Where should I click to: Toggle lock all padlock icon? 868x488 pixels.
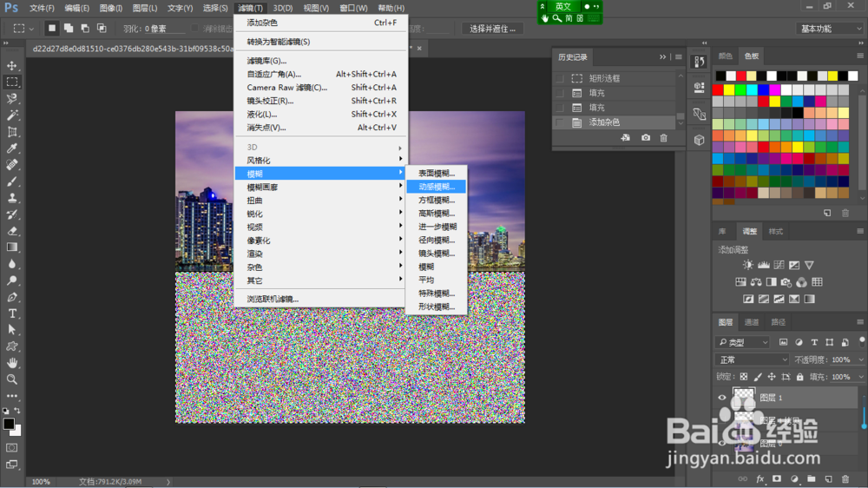click(799, 377)
